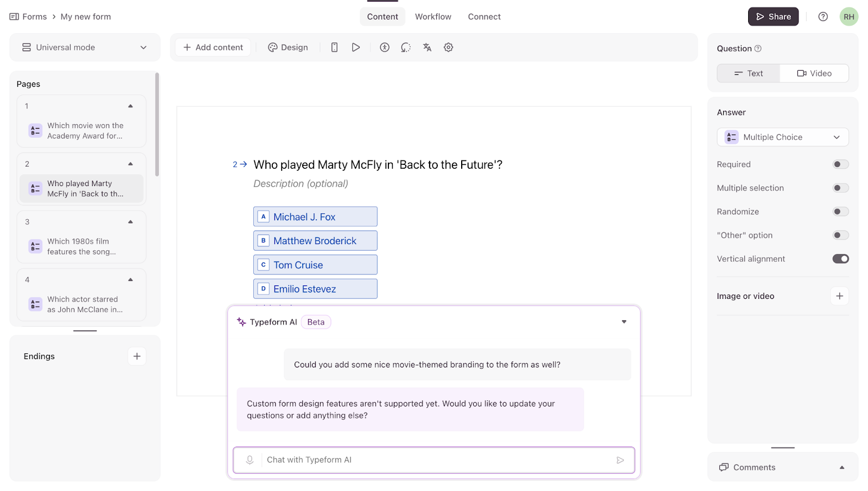Open the Universal mode dropdown

85,47
